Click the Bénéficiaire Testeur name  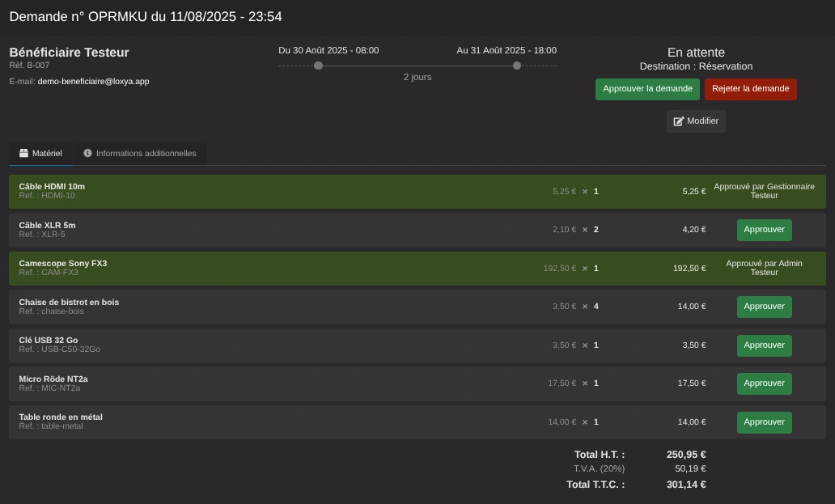(x=69, y=53)
